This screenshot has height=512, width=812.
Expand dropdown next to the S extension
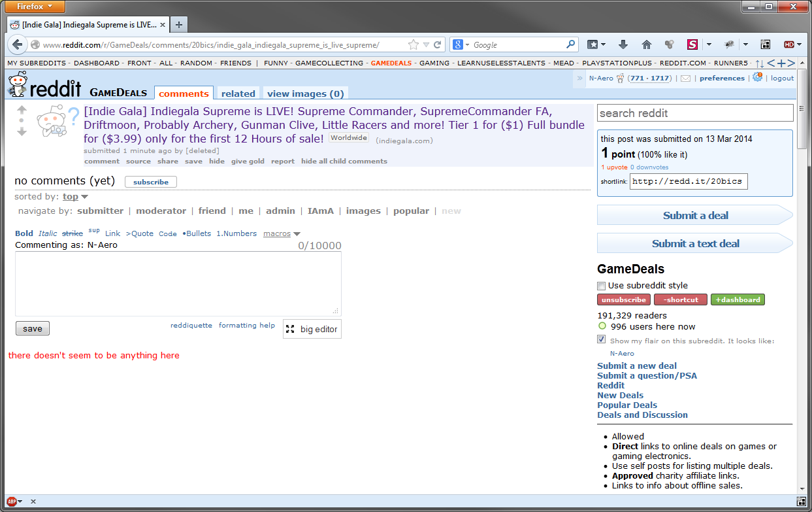click(x=709, y=44)
